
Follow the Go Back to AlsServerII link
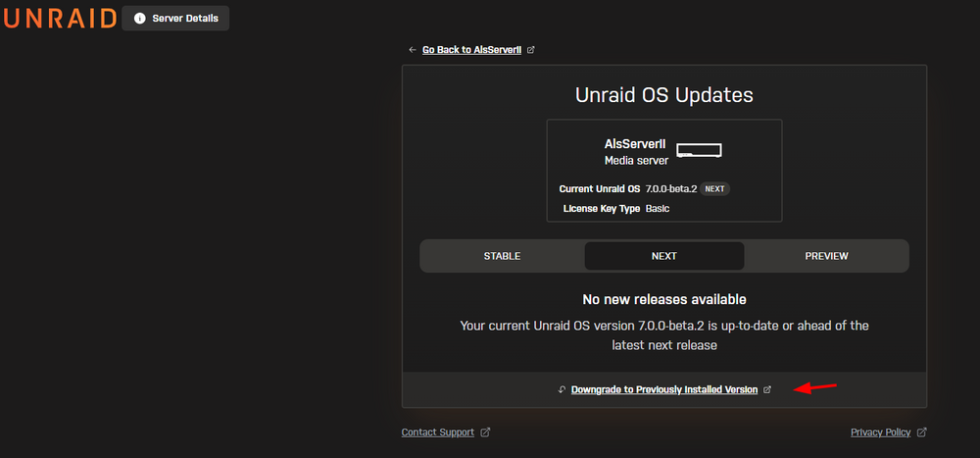point(472,50)
